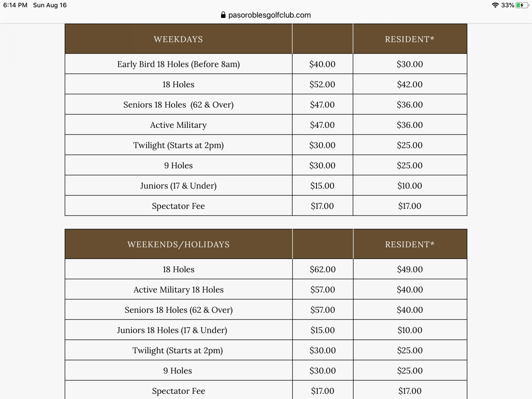Viewport: 532px width, 399px height.
Task: Click Juniors 18 Holes (17 & Under) label
Action: [x=172, y=330]
